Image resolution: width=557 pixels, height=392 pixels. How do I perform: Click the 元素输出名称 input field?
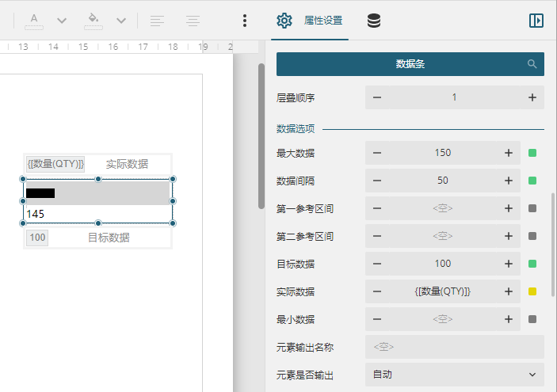pos(454,347)
